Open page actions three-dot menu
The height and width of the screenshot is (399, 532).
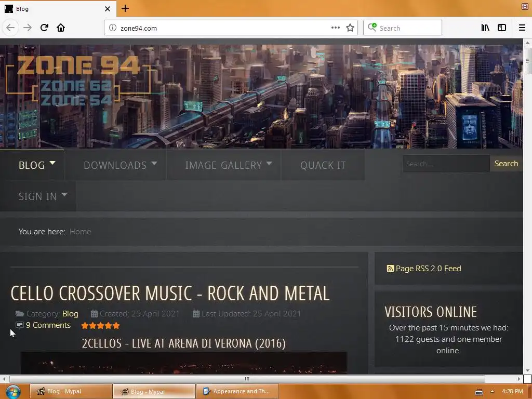(336, 28)
